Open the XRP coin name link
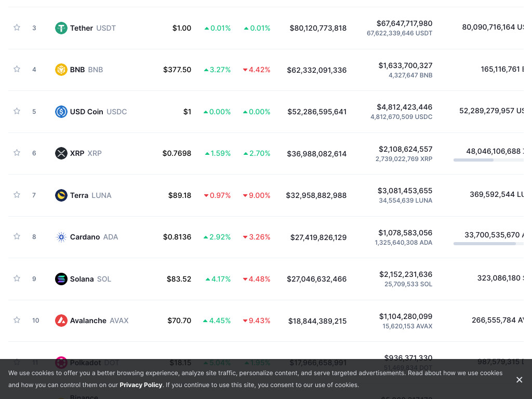Screen dimensions: 532x399 click(x=77, y=153)
